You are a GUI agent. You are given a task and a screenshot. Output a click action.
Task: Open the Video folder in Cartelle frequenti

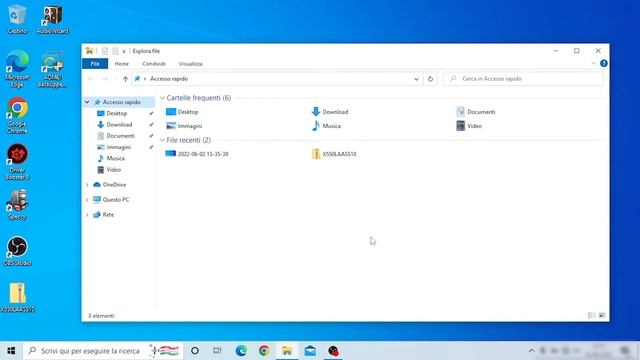point(469,126)
